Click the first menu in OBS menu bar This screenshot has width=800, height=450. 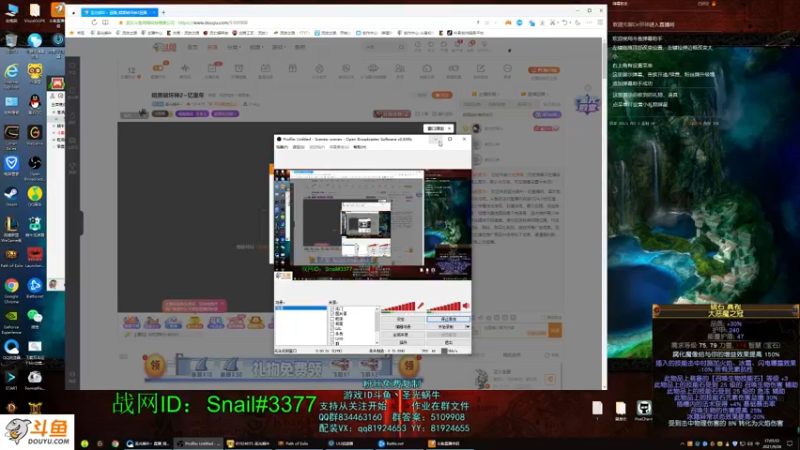click(x=282, y=147)
